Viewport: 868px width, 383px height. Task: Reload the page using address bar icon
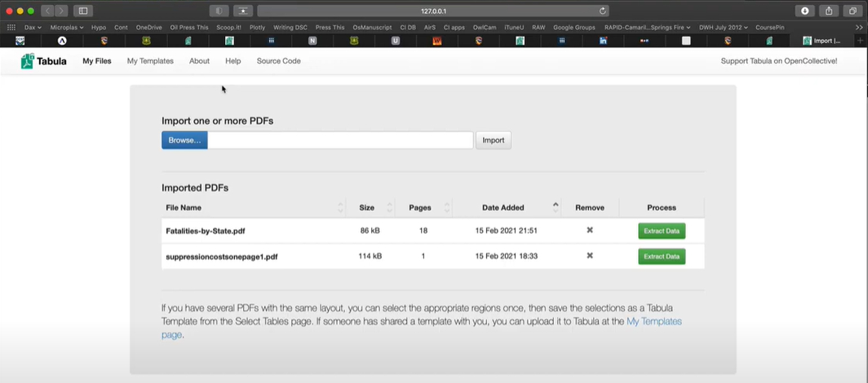603,11
